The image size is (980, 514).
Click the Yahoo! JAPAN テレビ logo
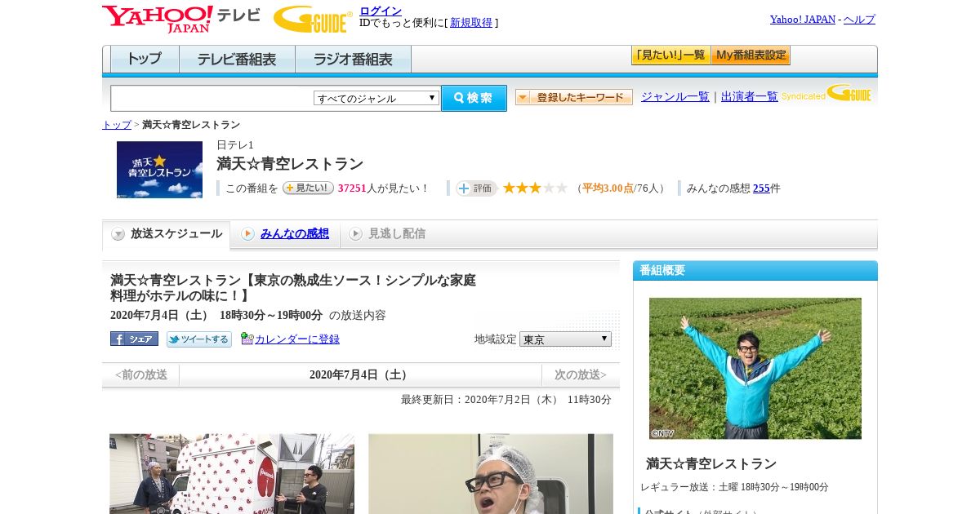pos(181,19)
